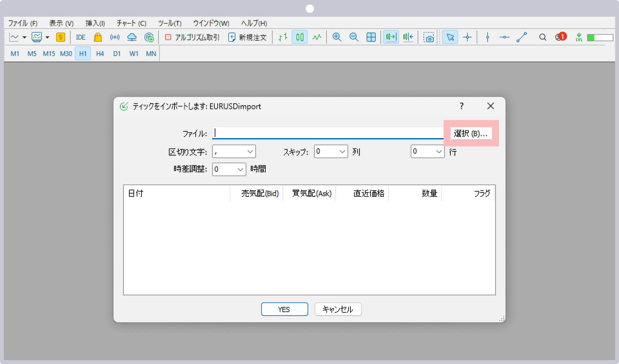The image size is (619, 364).
Task: Switch to M1 timeframe
Action: click(15, 54)
